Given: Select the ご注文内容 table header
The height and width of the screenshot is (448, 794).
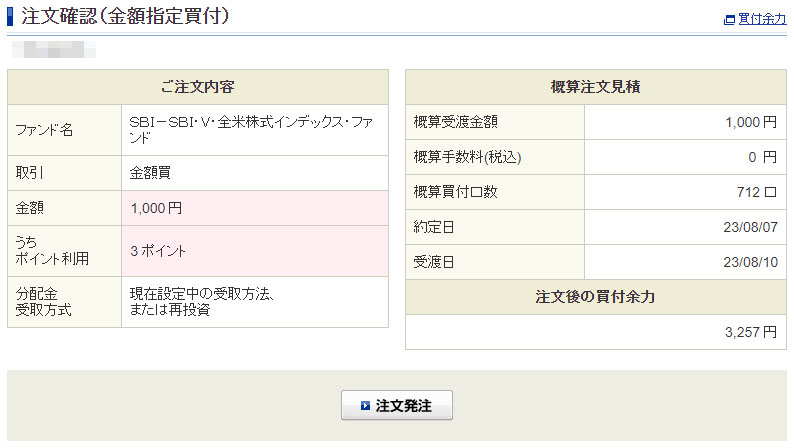Looking at the screenshot, I should [x=198, y=87].
